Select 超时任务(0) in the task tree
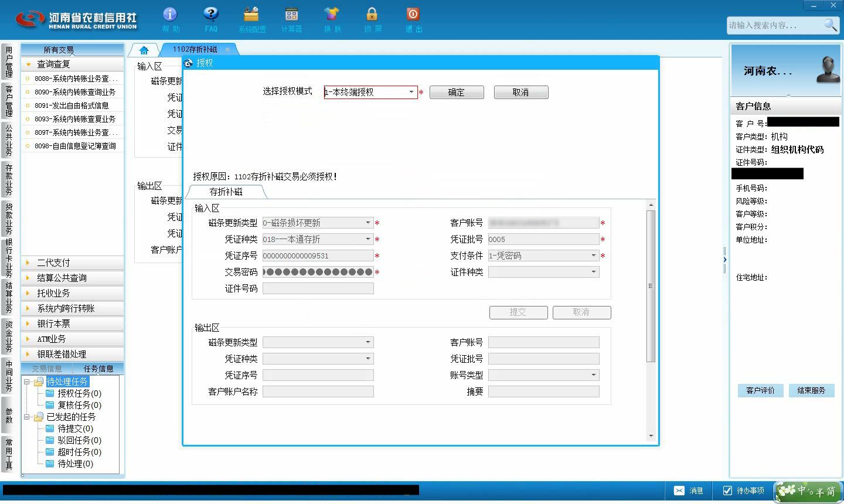 79,452
